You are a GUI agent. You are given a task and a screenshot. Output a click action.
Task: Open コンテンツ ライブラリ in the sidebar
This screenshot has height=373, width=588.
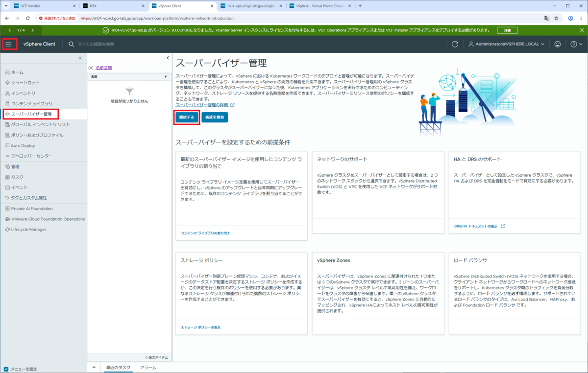(31, 104)
